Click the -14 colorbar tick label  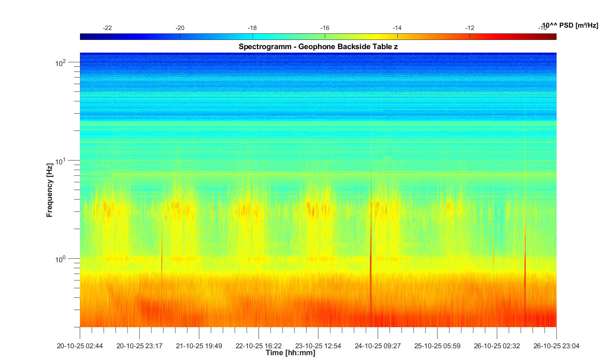coord(397,28)
